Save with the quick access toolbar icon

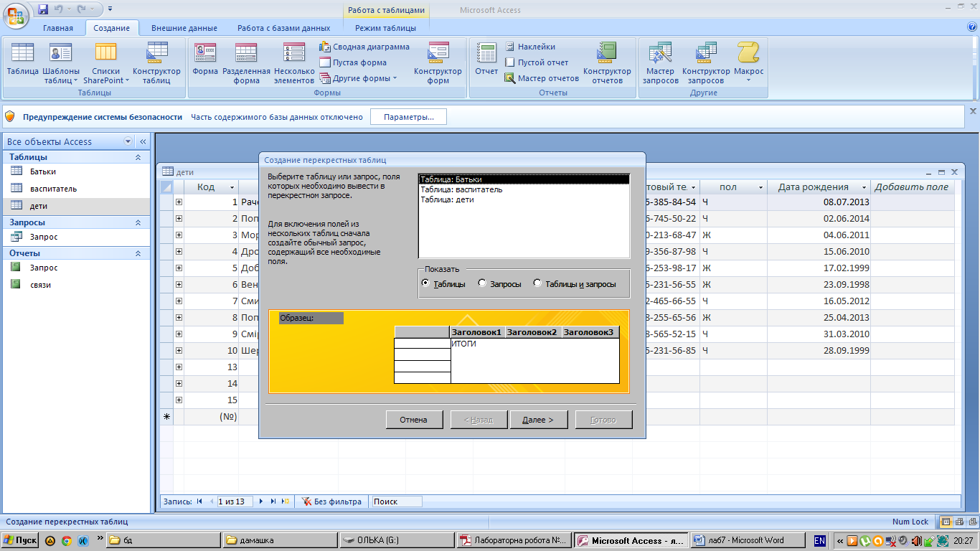(43, 9)
